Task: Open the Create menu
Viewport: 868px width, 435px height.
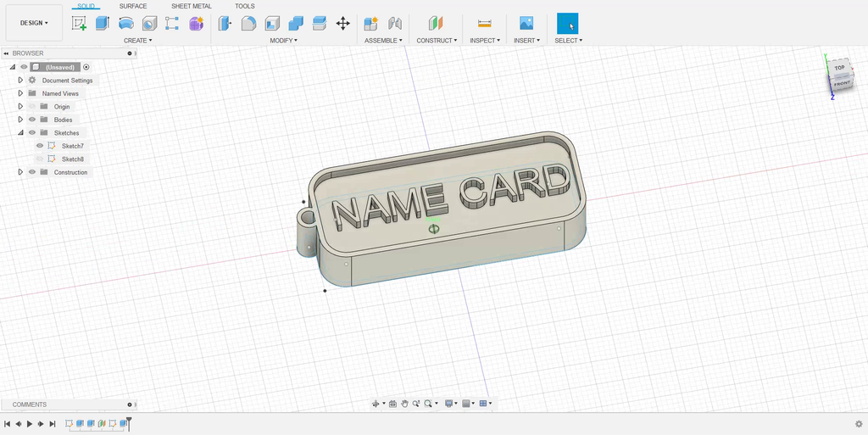Action: click(x=138, y=41)
